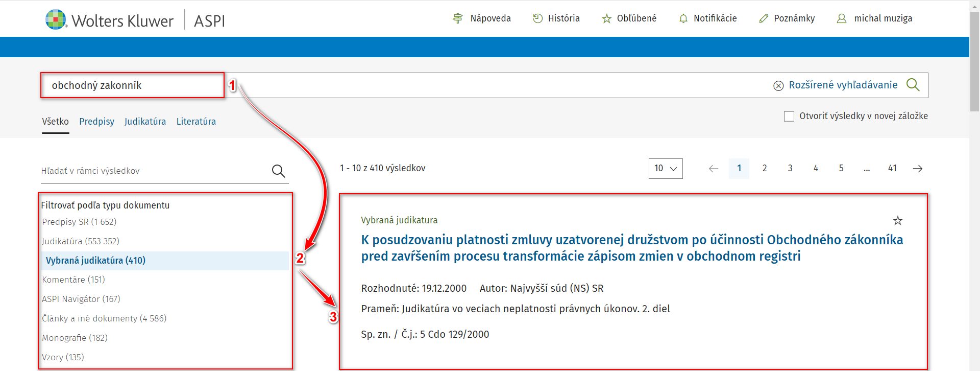Click the Hľadať v rámci výsledkov field

pyautogui.click(x=153, y=171)
